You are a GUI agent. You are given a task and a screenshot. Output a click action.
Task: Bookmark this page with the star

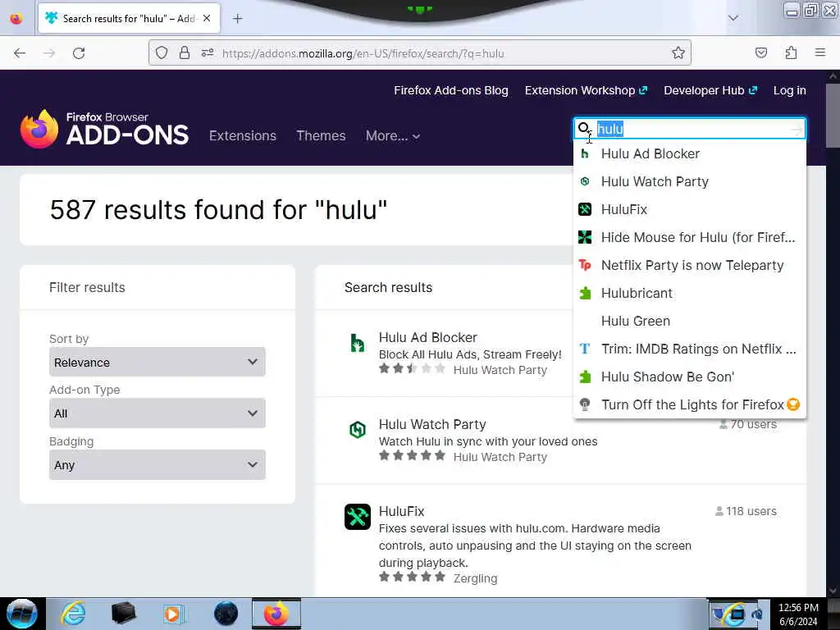coord(678,53)
